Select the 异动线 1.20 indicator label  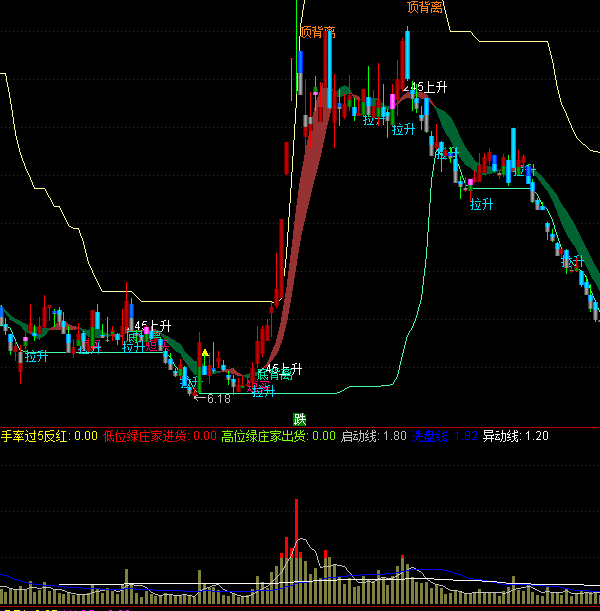coord(515,436)
